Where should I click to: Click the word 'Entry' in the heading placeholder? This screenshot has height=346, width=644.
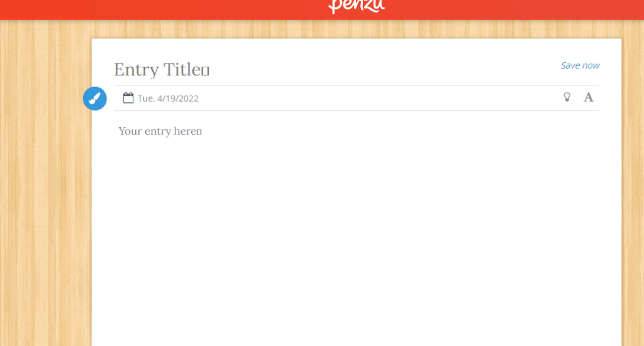coord(136,69)
